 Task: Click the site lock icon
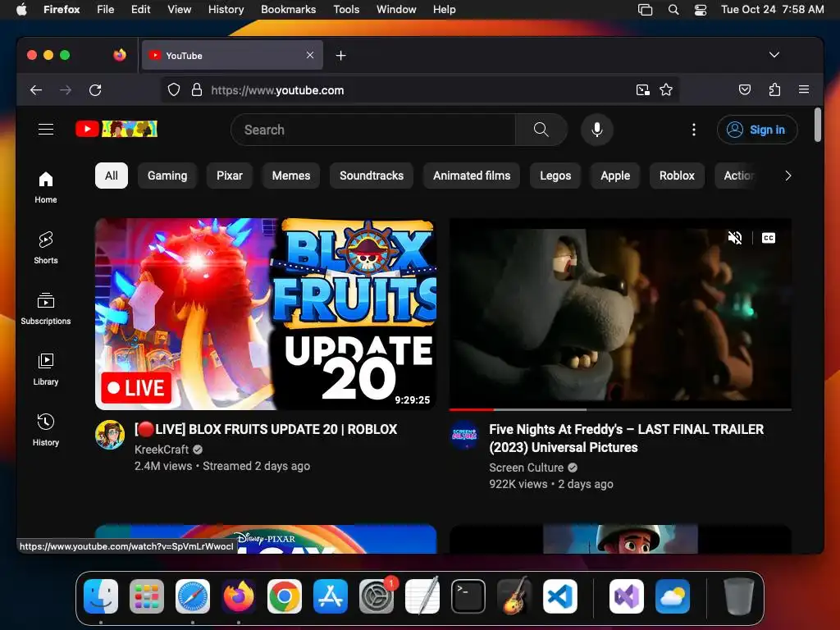197,90
